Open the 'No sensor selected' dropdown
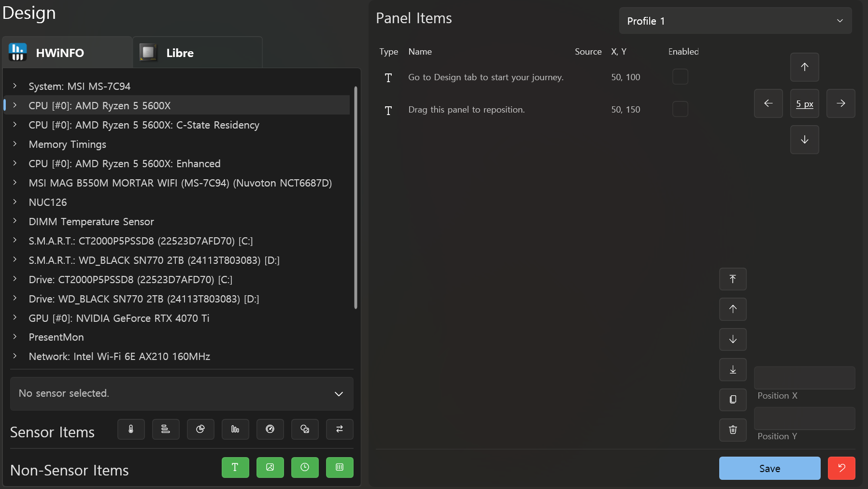Image resolution: width=868 pixels, height=489 pixels. click(182, 393)
